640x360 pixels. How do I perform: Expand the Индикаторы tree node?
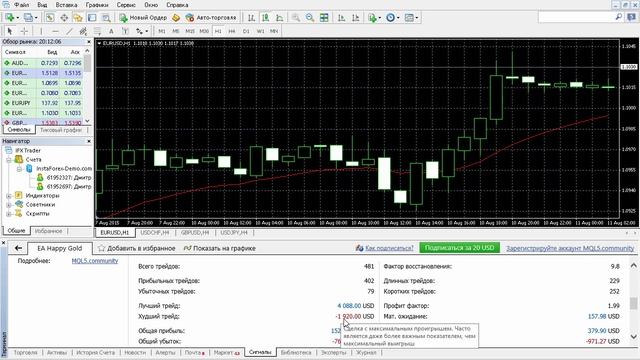pos(9,196)
